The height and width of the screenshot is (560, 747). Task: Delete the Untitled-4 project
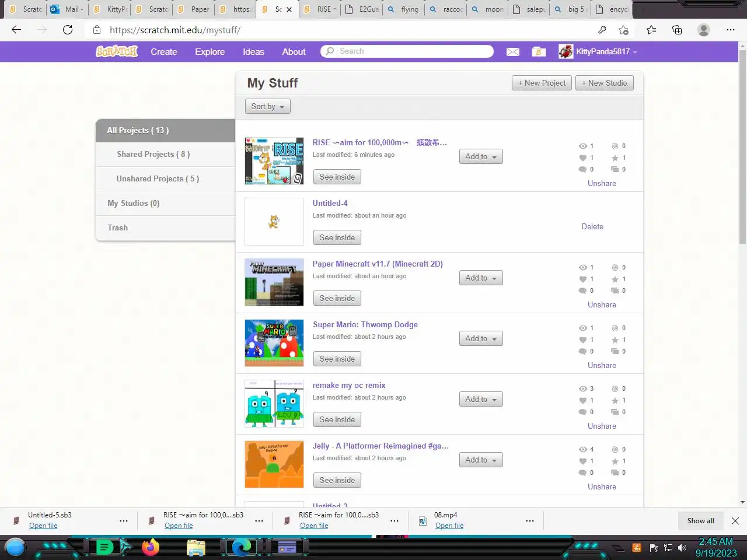pyautogui.click(x=592, y=226)
